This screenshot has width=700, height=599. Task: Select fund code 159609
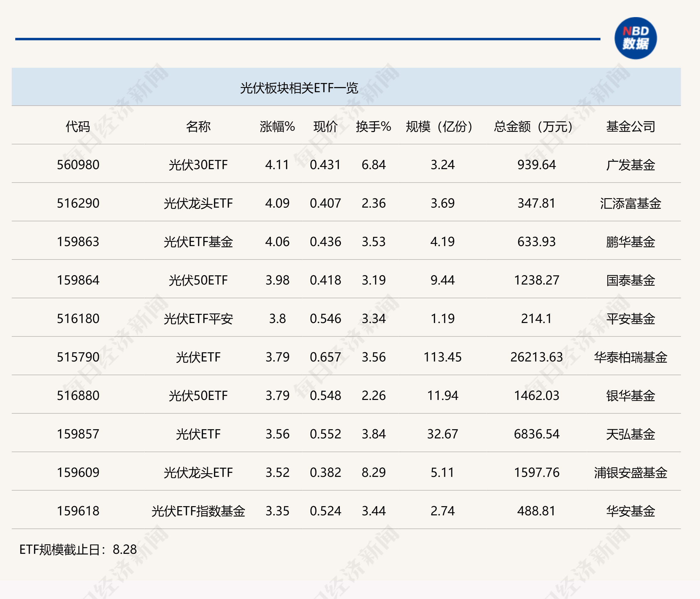click(x=78, y=473)
